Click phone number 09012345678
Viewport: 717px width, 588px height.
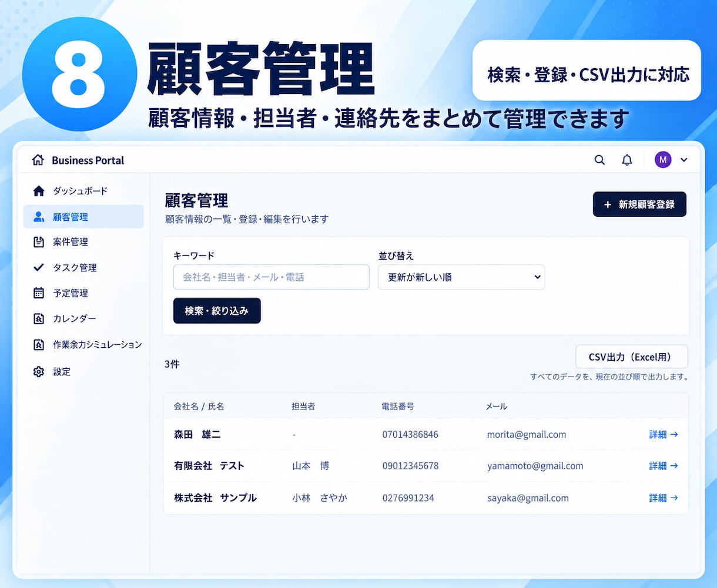click(410, 466)
